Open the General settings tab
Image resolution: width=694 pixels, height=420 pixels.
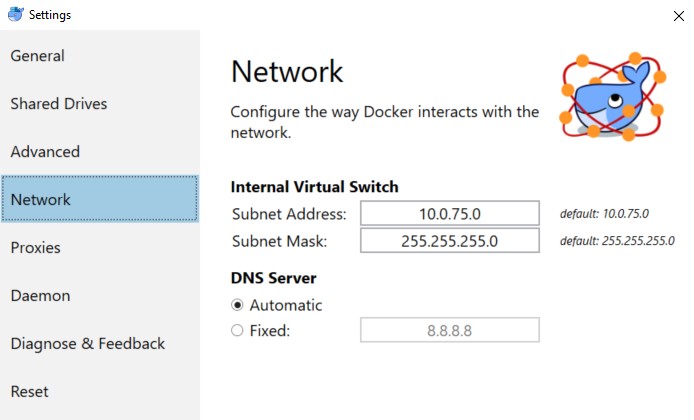tap(38, 56)
